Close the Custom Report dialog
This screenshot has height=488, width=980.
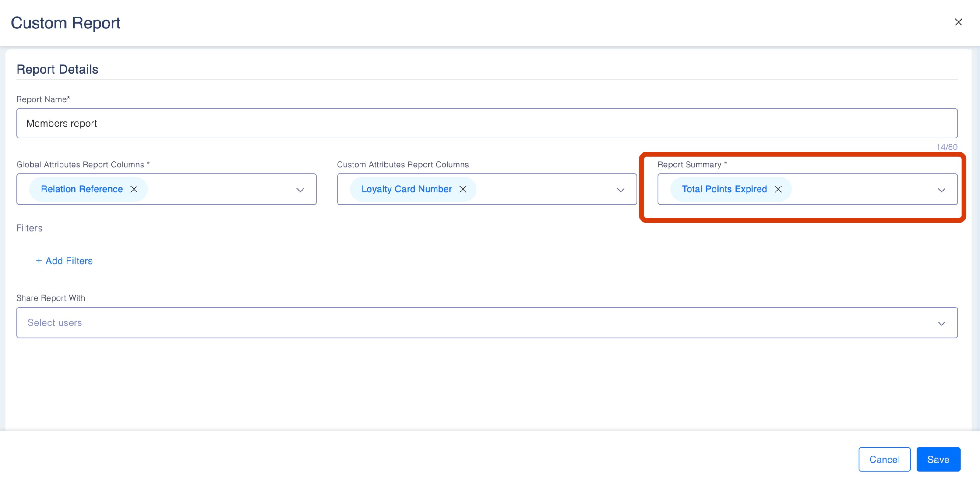[x=958, y=22]
